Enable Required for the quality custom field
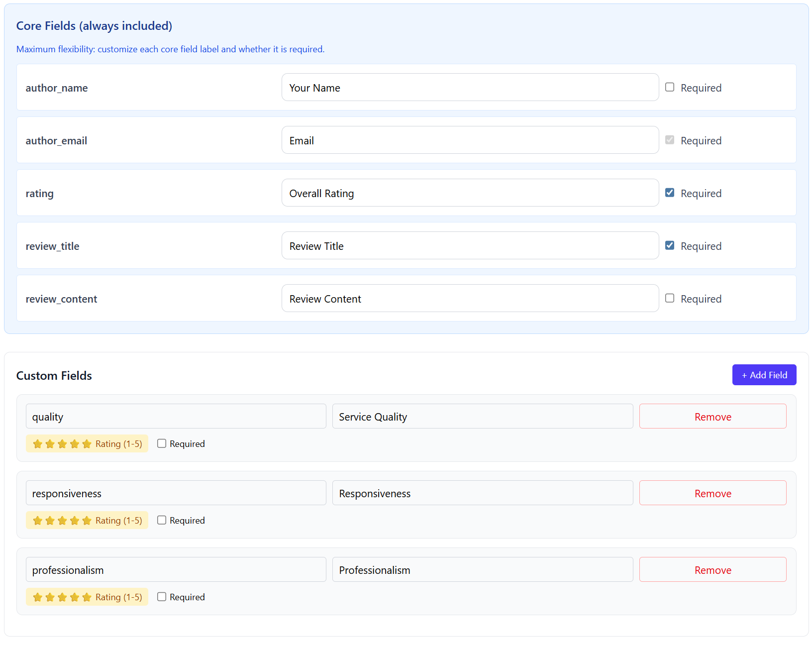Screen dimensions: 812x651 pyautogui.click(x=161, y=443)
